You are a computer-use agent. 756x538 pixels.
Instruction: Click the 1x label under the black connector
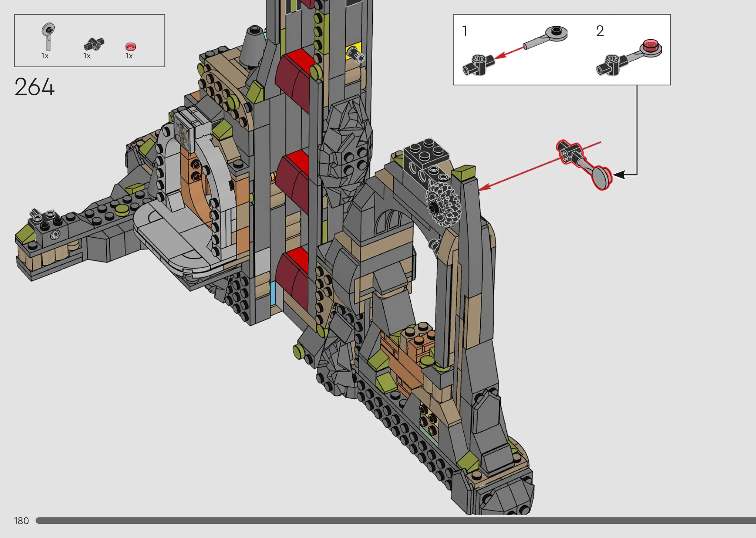(87, 56)
